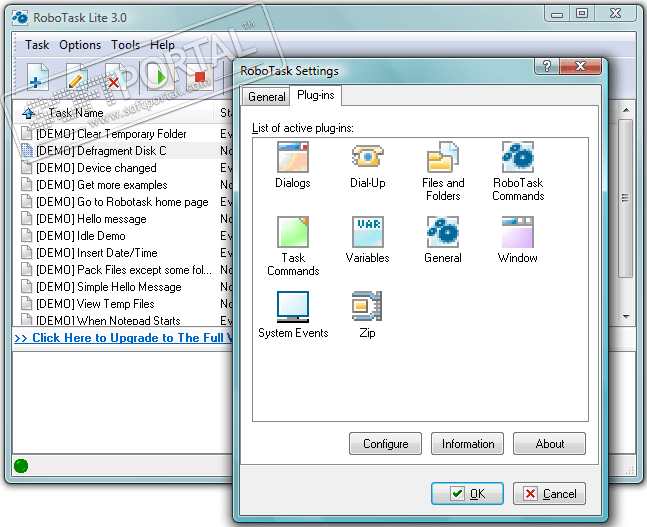Close the RoboTask Settings dialog
Screen dimensions: 647x527
[580, 66]
